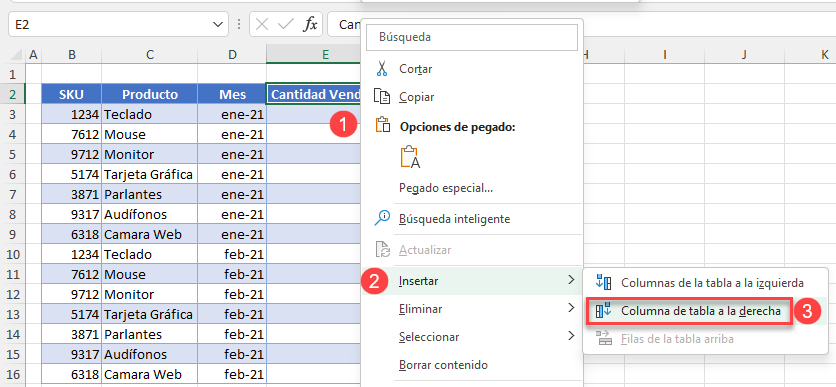
Task: Click the insert column right icon
Action: (603, 311)
